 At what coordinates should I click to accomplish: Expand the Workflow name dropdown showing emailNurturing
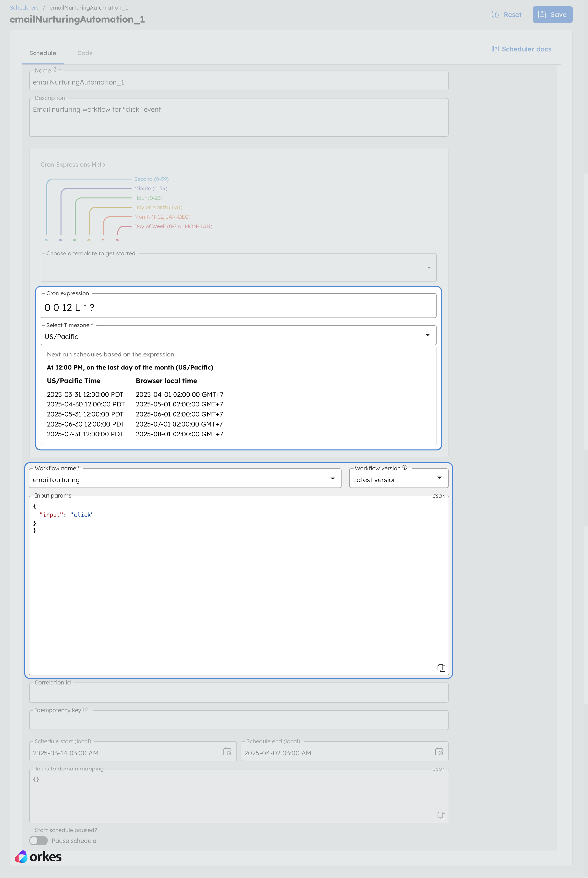point(332,478)
